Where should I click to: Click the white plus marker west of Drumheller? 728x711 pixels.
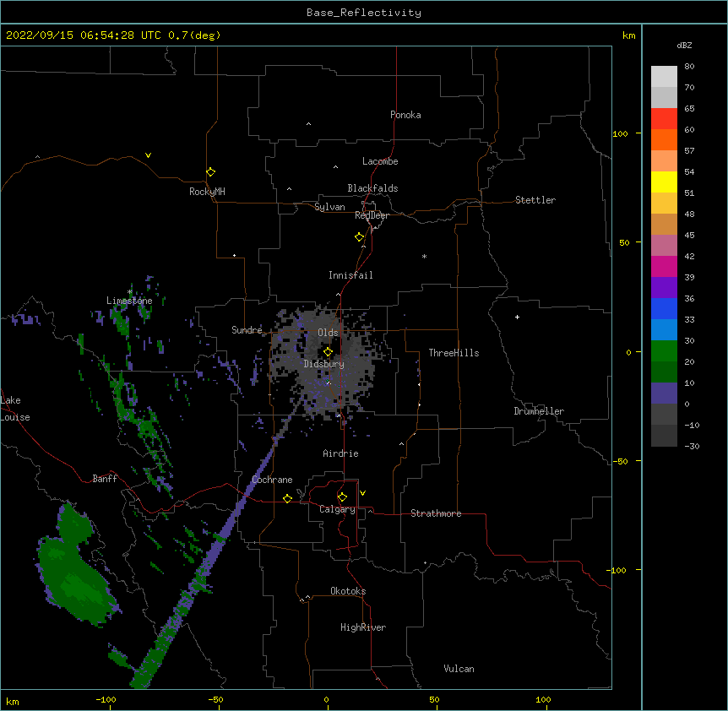[517, 317]
